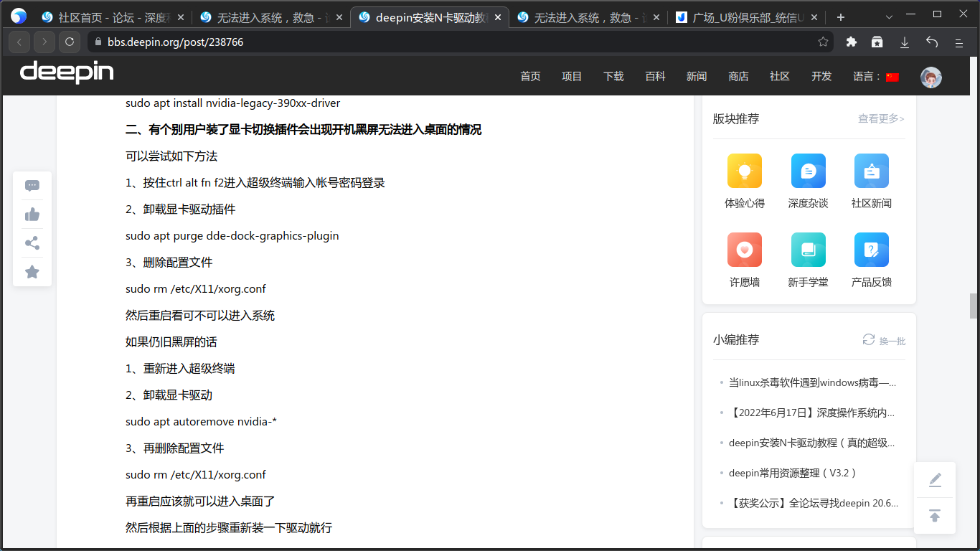Click the deepin logo in site header
Screen dimensions: 980x551
[x=67, y=72]
